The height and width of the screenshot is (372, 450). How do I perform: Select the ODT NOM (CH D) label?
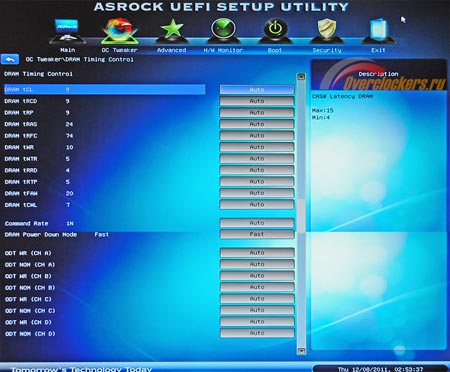coord(30,334)
